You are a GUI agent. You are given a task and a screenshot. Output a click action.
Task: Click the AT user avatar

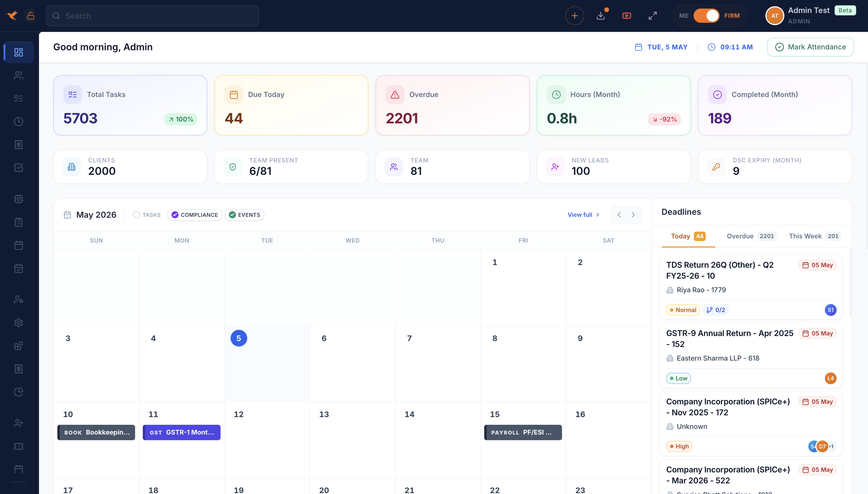coord(775,16)
